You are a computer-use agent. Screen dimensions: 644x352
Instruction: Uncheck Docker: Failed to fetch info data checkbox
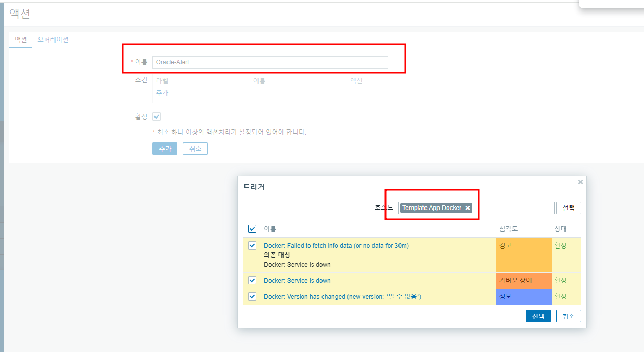click(252, 245)
